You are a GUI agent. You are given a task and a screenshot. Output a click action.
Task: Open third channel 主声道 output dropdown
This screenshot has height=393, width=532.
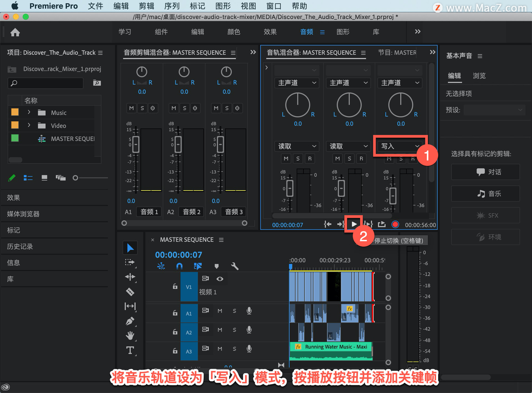point(400,83)
